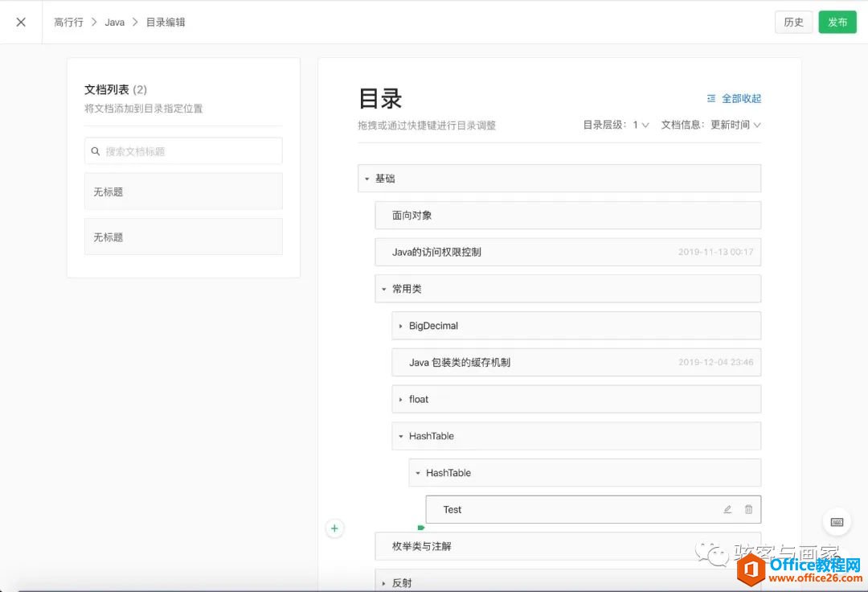Expand the BigDecimal node
Image resolution: width=868 pixels, height=592 pixels.
[x=401, y=326]
